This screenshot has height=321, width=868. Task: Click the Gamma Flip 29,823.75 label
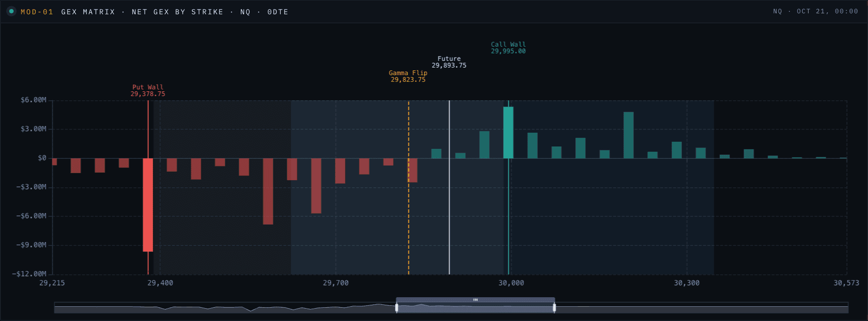point(408,76)
